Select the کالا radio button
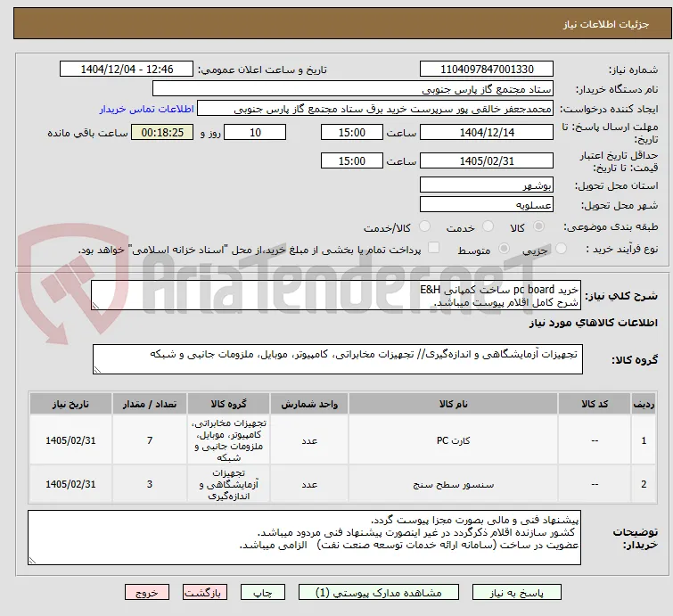673x616 pixels. point(538,226)
